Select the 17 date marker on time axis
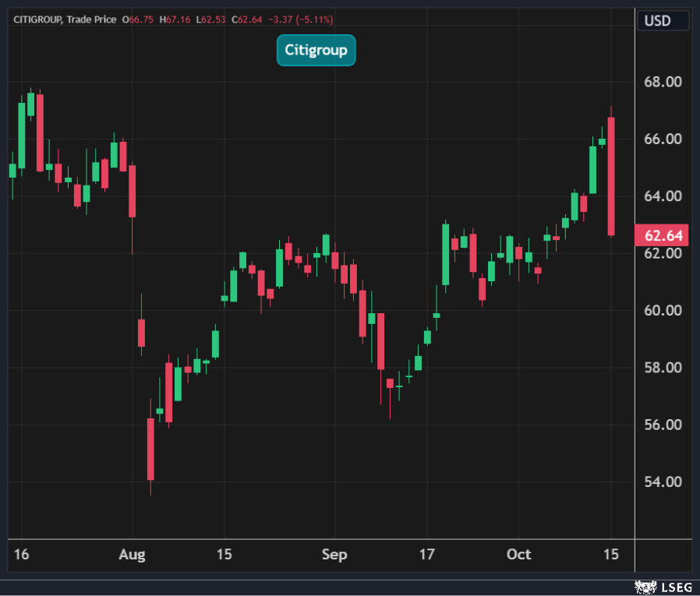The width and height of the screenshot is (700, 596). coord(426,555)
